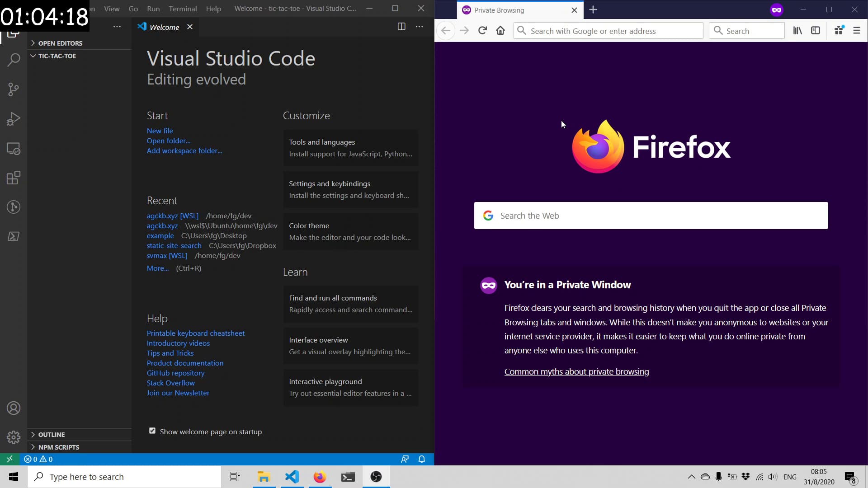Click the remote window indicator in status bar
Viewport: 868px width, 488px height.
point(9,459)
